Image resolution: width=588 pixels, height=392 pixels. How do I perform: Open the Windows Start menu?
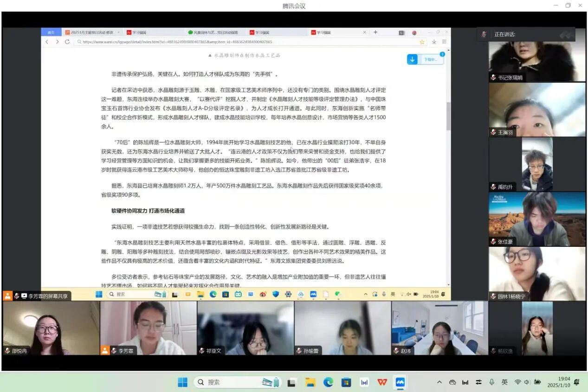click(x=182, y=382)
